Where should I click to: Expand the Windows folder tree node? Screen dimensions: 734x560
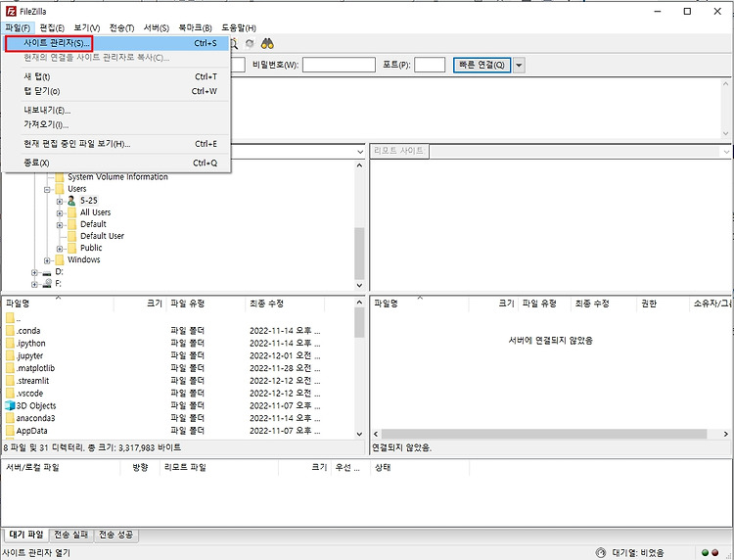[x=47, y=260]
